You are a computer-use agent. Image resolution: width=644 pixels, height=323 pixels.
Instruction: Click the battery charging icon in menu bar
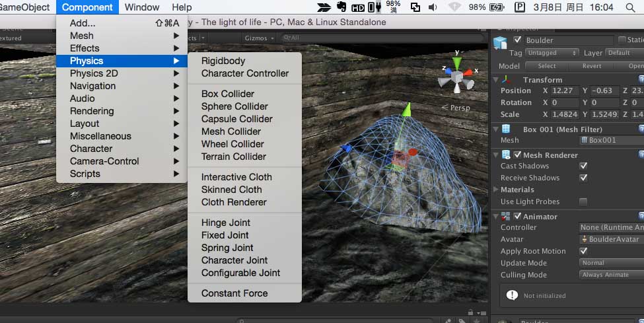(497, 7)
